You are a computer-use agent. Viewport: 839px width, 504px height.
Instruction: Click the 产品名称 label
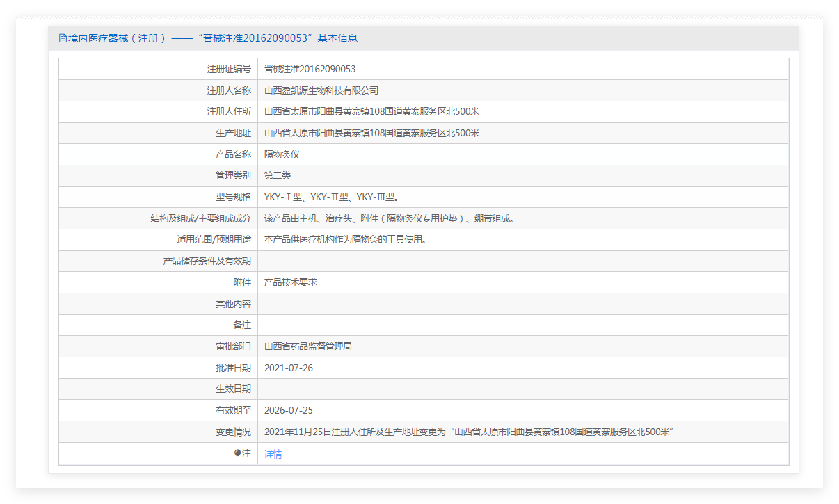click(x=234, y=154)
